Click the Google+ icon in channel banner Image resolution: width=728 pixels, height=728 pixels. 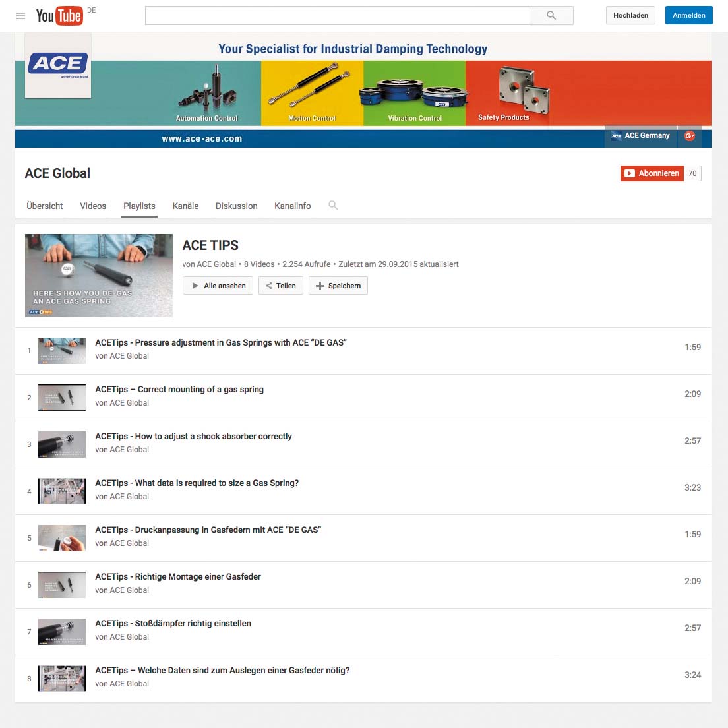coord(690,136)
